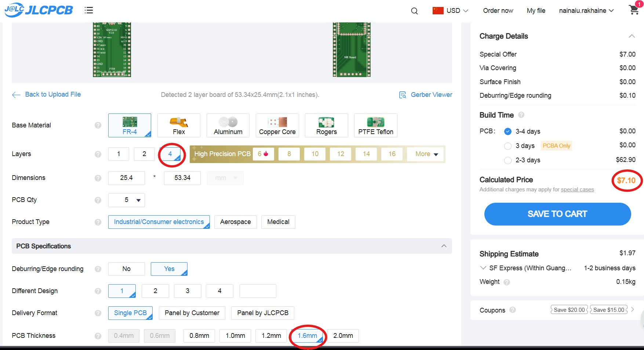Click the SAVE TO CART button
644x350 pixels.
(x=557, y=214)
